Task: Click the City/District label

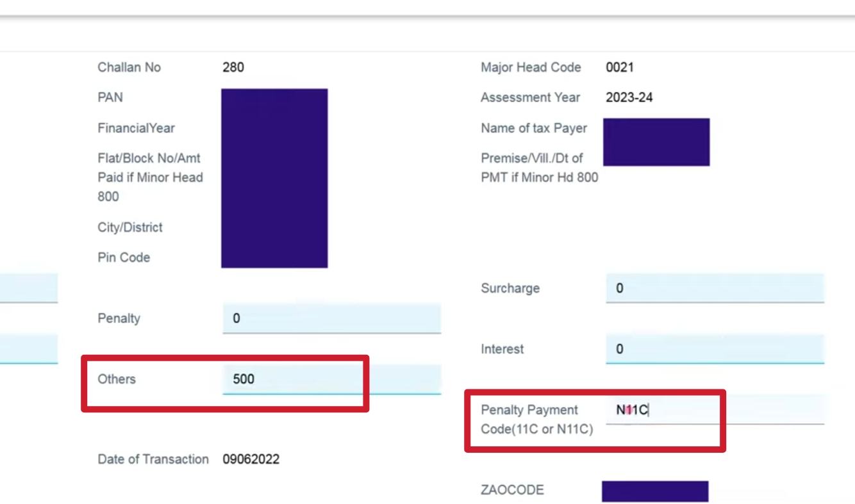Action: coord(130,227)
